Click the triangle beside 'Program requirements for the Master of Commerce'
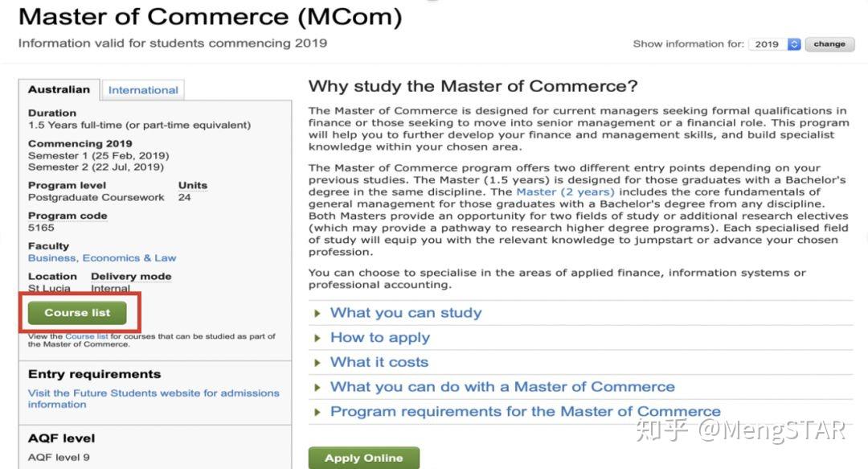Viewport: 868px width, 469px height. tap(317, 412)
